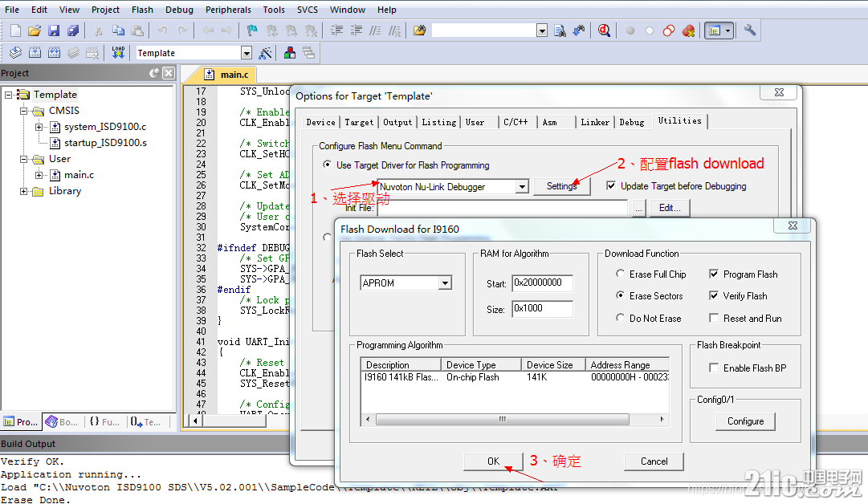This screenshot has height=504, width=868.
Task: Download code to flash LOAD icon
Action: [118, 52]
